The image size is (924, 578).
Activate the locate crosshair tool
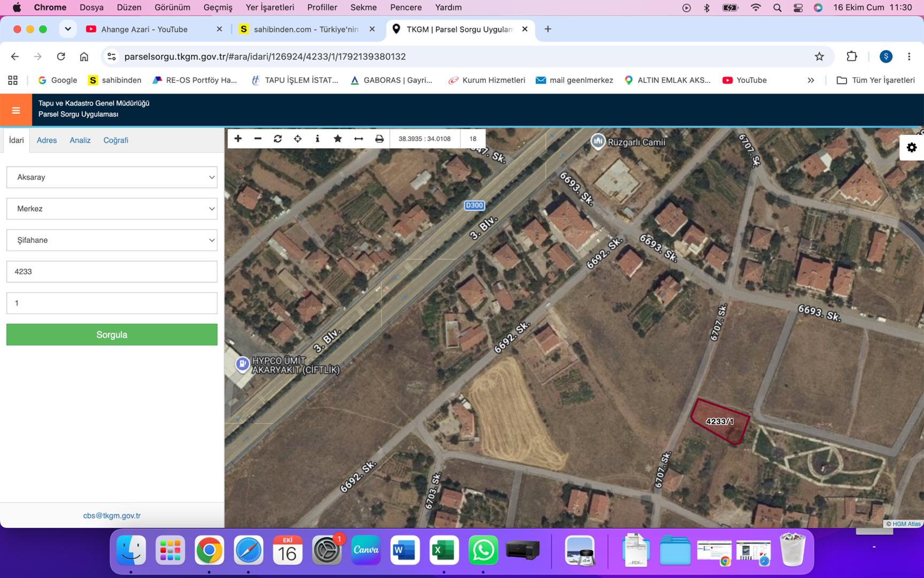298,139
